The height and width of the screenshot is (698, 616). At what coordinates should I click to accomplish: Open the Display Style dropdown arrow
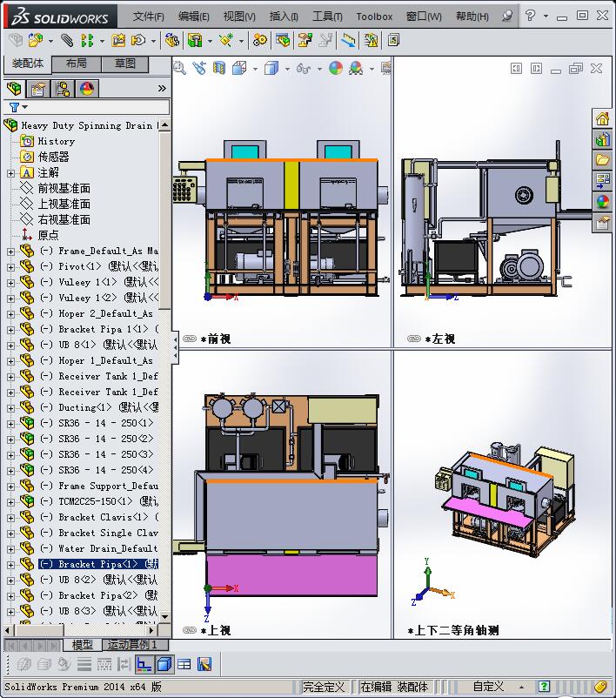pyautogui.click(x=287, y=69)
